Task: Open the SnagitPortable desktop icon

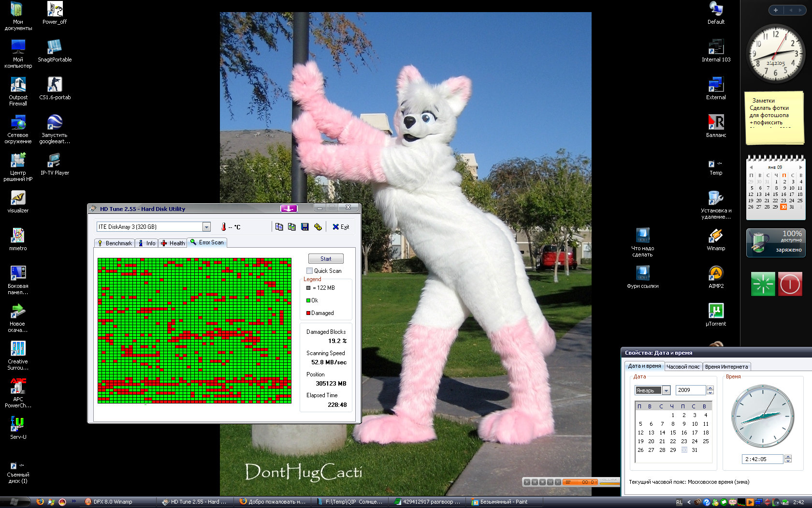Action: pos(55,51)
